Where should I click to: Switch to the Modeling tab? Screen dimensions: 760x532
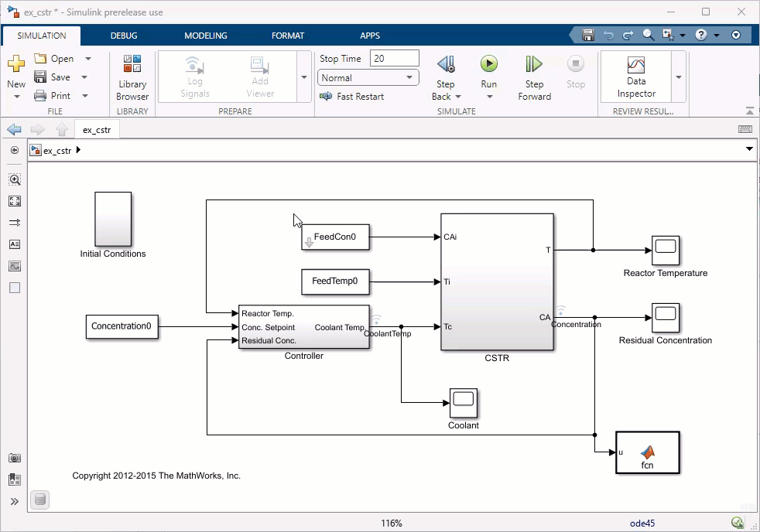click(206, 36)
